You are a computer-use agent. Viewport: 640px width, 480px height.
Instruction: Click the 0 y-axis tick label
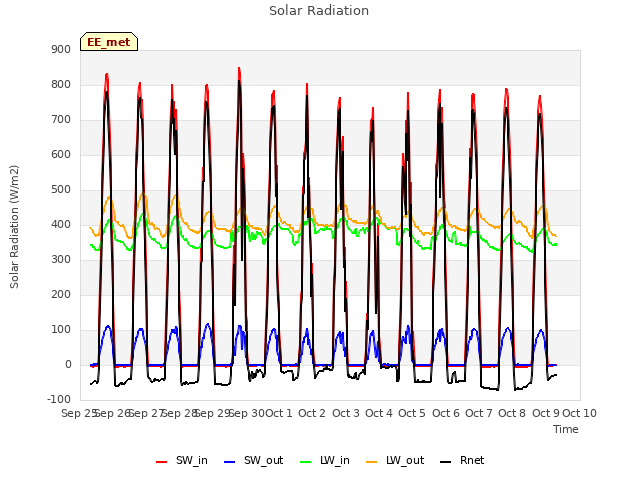[x=68, y=364]
